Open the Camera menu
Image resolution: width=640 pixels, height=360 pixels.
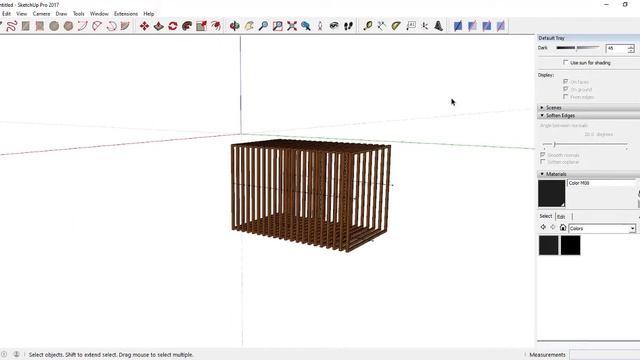(x=41, y=14)
